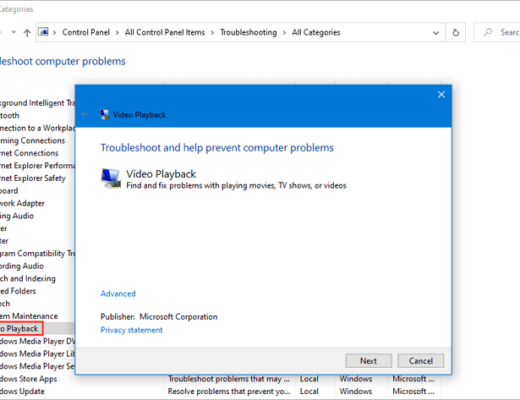Screen dimensions: 520x400
Task: Select Program Compatibility Troubleshooter item
Action: [x=37, y=254]
